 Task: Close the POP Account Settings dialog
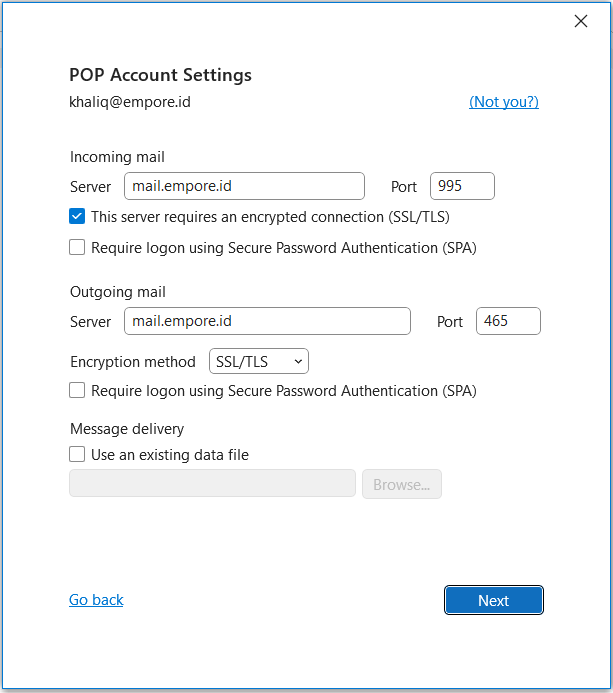pos(581,21)
